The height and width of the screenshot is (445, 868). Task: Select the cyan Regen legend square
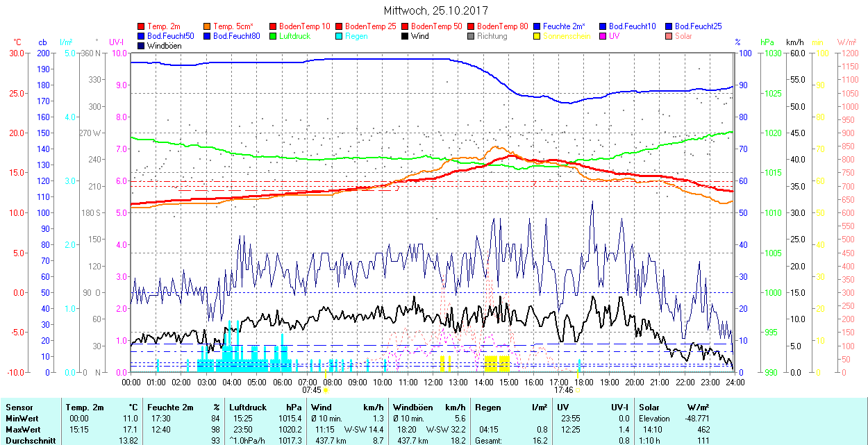340,36
